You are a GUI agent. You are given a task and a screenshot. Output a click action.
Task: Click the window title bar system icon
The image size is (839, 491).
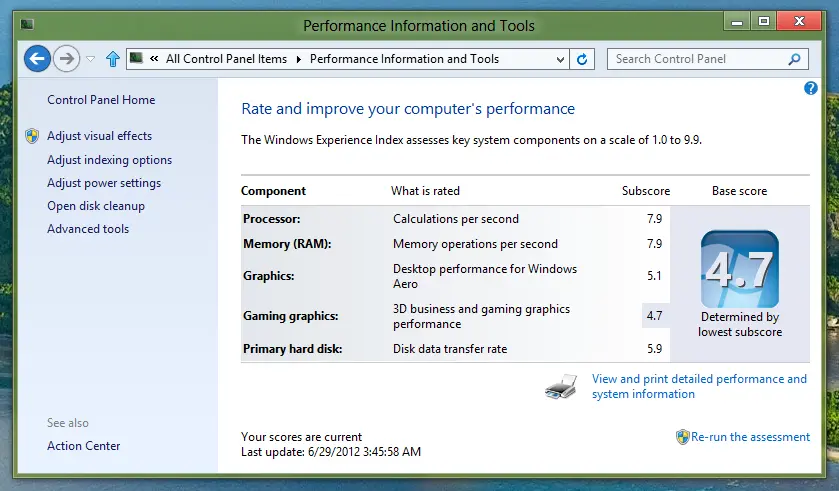27,24
